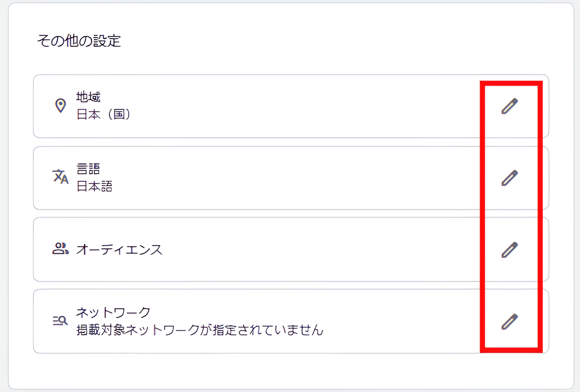Image resolution: width=580 pixels, height=392 pixels.
Task: Click the pencil icon to edit 地域
Action: pos(508,106)
